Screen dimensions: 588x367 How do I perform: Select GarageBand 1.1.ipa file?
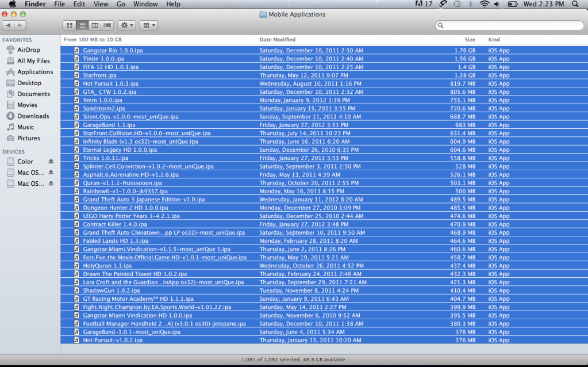tap(324, 125)
